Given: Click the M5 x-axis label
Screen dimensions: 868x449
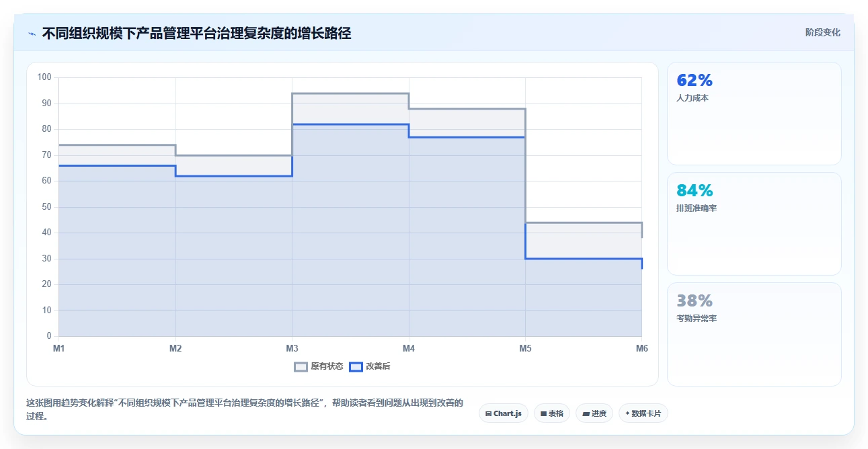Looking at the screenshot, I should pyautogui.click(x=525, y=348).
